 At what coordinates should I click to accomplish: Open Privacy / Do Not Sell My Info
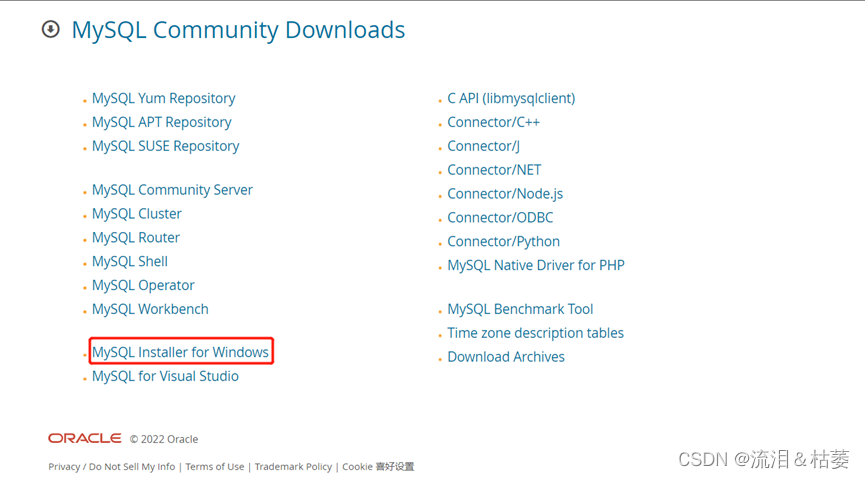(x=111, y=466)
